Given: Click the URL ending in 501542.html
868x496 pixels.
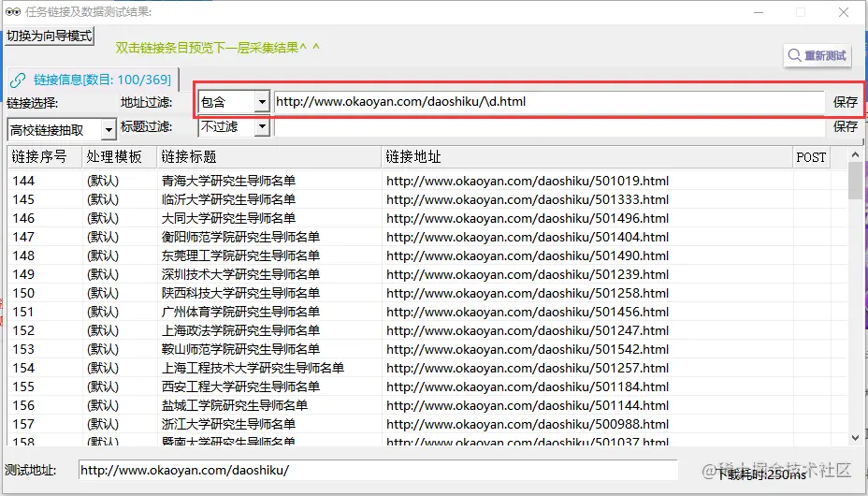Looking at the screenshot, I should pyautogui.click(x=528, y=349).
